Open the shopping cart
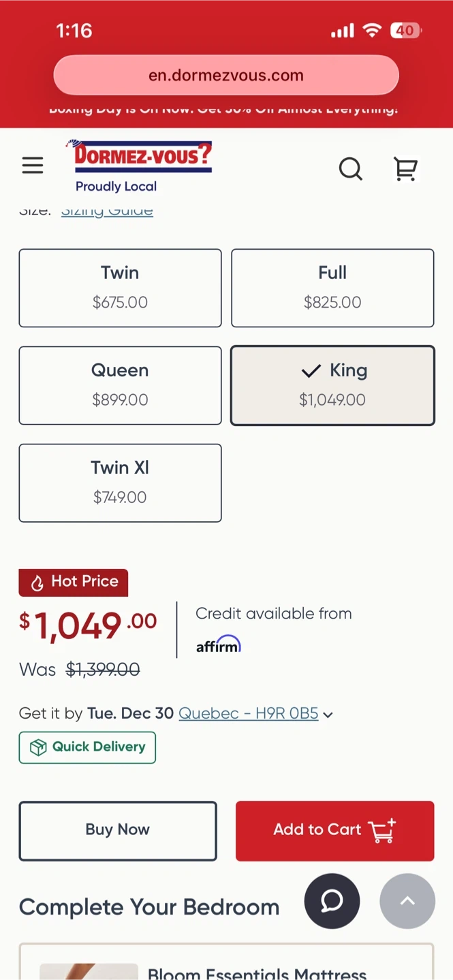The image size is (453, 980). tap(406, 168)
